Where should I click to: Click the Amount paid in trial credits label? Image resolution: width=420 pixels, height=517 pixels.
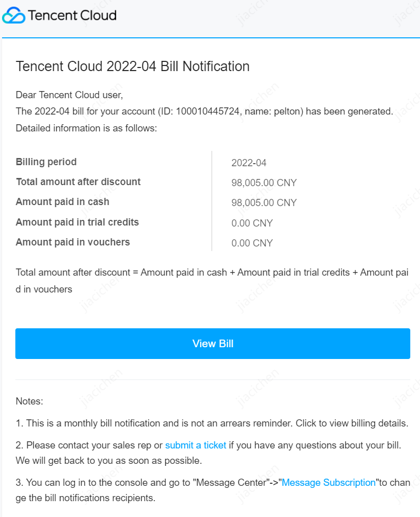click(77, 222)
